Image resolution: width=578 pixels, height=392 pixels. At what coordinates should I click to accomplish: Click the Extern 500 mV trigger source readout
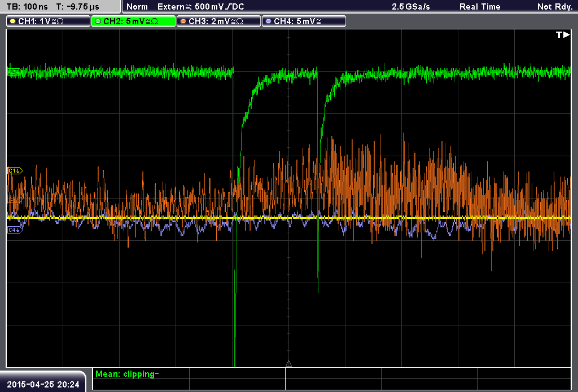pyautogui.click(x=200, y=7)
